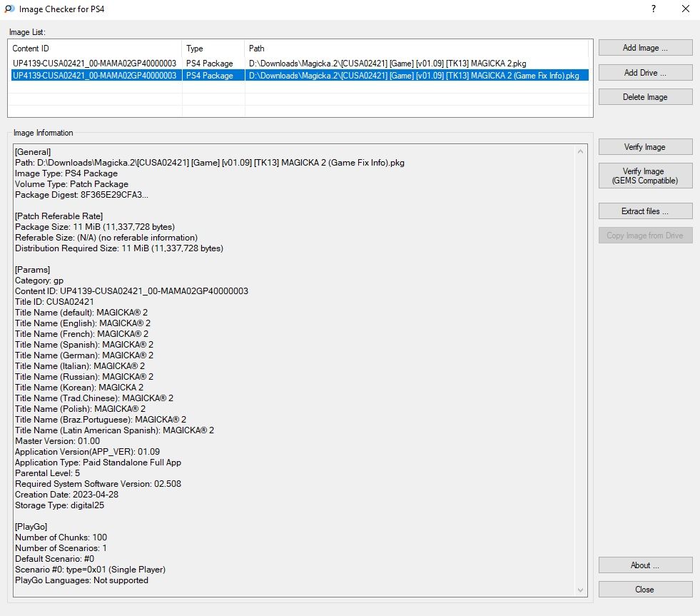Screen dimensions: 700x616
Task: Click the Application Version(APP_VER) line
Action: tap(87, 452)
